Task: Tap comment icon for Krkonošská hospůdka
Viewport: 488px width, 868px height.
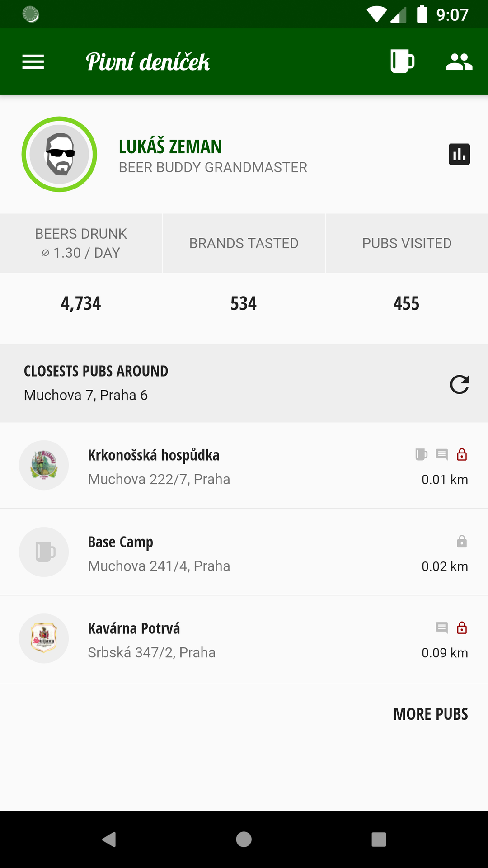Action: click(x=441, y=454)
